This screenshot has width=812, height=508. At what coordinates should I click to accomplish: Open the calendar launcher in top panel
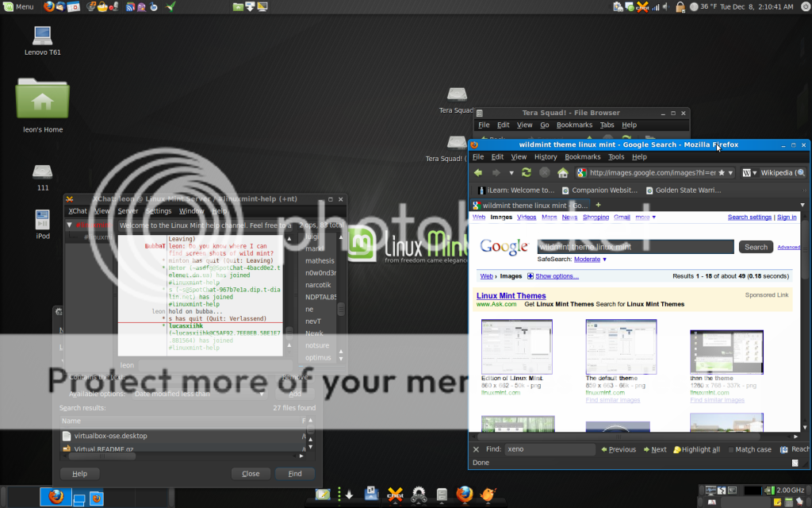(73, 6)
